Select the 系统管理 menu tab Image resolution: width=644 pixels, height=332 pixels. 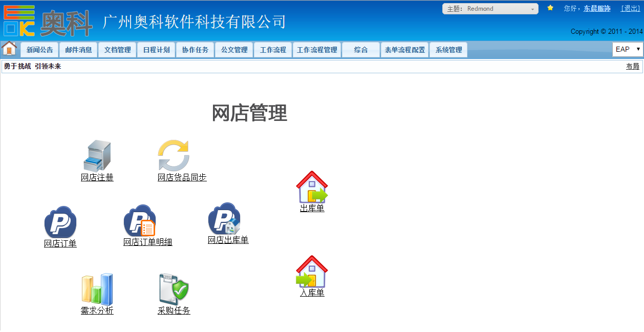pos(448,50)
